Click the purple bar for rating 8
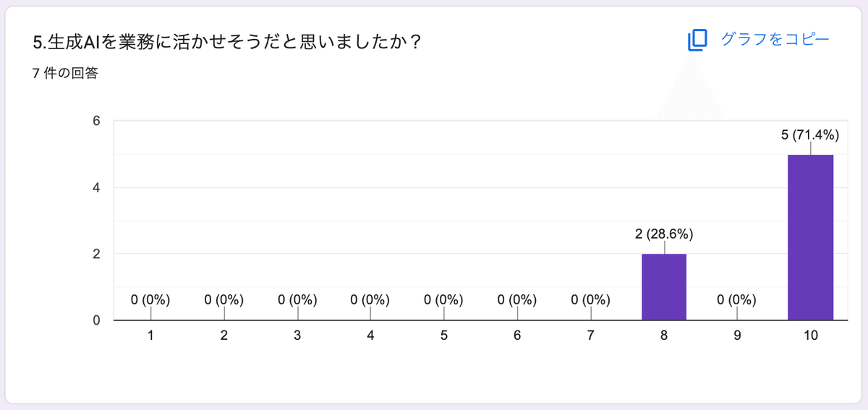This screenshot has width=868, height=410. click(x=664, y=287)
